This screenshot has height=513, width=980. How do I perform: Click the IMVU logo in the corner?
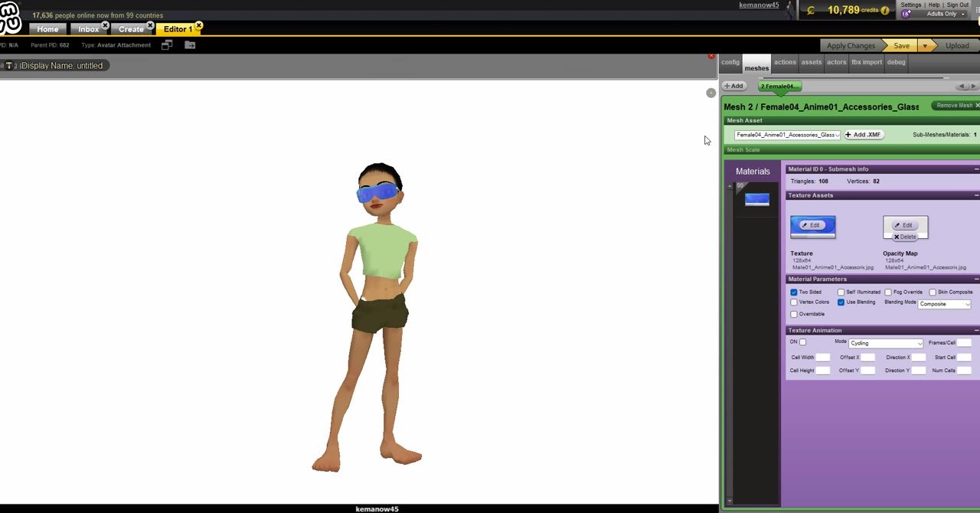click(x=9, y=18)
